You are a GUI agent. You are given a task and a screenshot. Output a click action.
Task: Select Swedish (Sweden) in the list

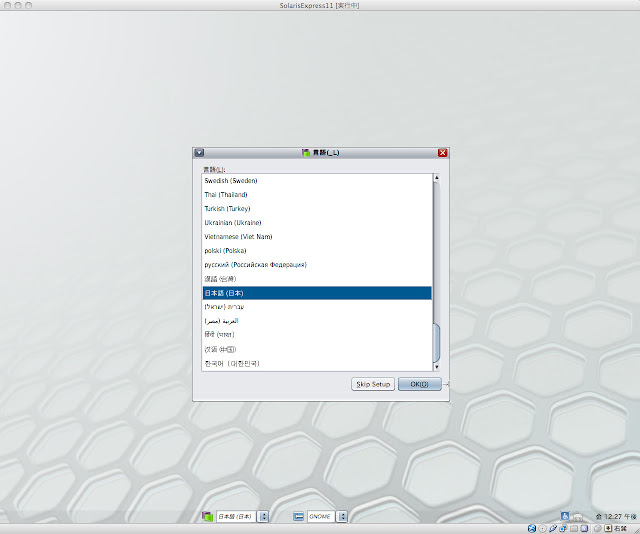click(x=317, y=180)
